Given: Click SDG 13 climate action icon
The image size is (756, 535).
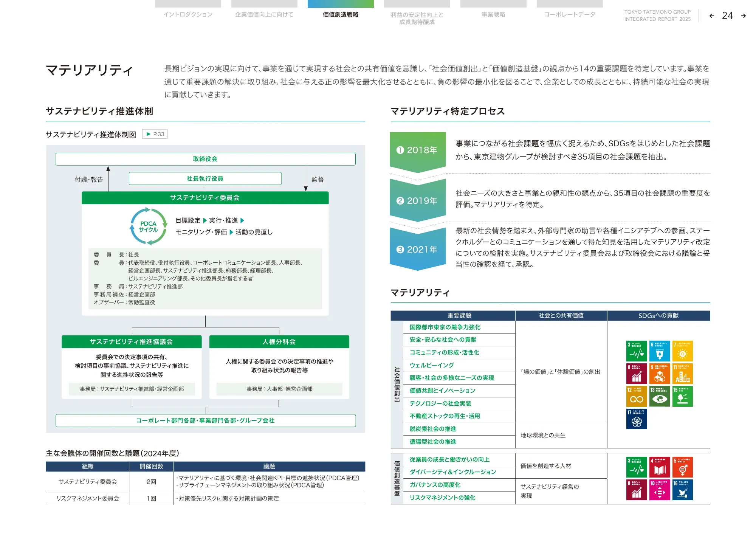Looking at the screenshot, I should 660,396.
